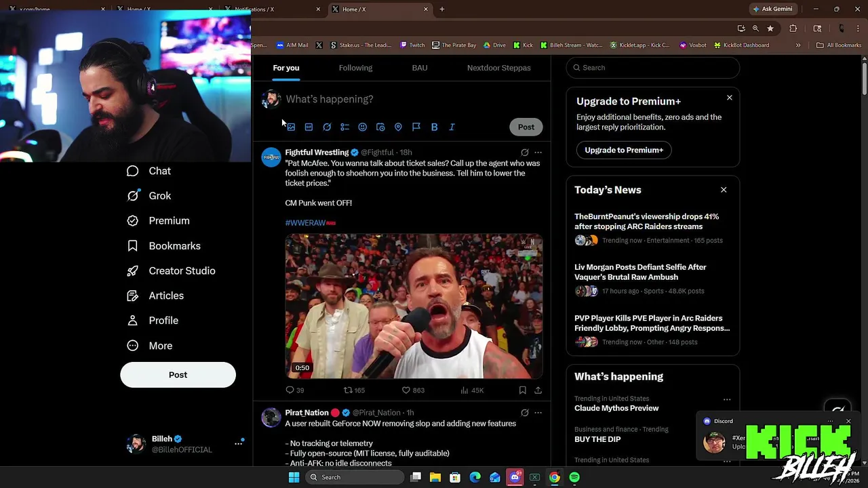Reply to the Fightful Wrestling post
This screenshot has height=488, width=868.
pos(294,390)
